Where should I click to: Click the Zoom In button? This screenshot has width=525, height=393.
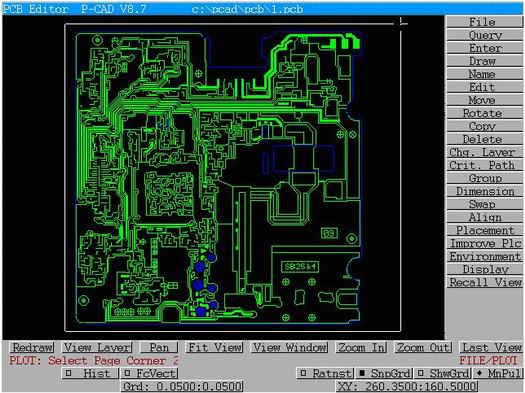click(x=361, y=347)
